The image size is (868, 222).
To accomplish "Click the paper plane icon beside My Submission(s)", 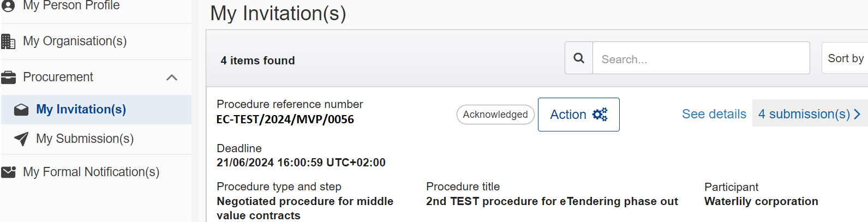I will tap(21, 139).
